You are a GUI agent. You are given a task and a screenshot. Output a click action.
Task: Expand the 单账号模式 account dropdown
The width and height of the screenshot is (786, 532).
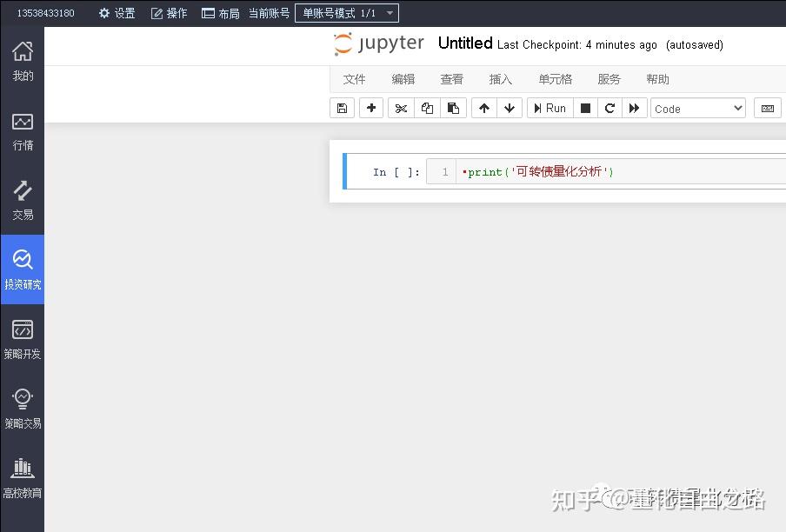347,13
